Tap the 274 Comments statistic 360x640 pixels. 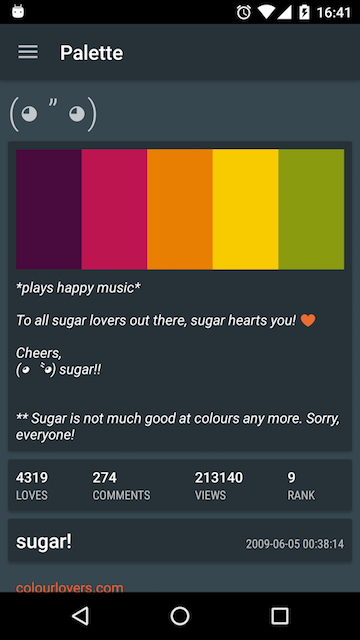coord(121,485)
